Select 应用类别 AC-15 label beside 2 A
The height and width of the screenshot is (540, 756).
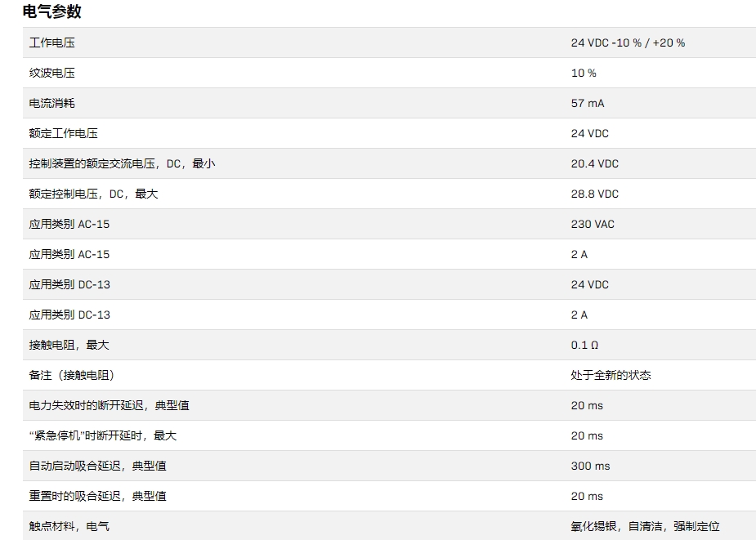(69, 254)
